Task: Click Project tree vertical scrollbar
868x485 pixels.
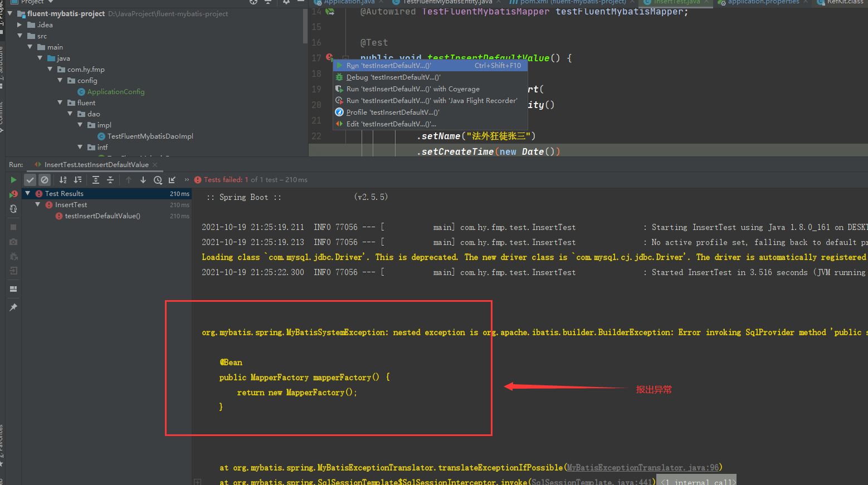Action: [305, 26]
